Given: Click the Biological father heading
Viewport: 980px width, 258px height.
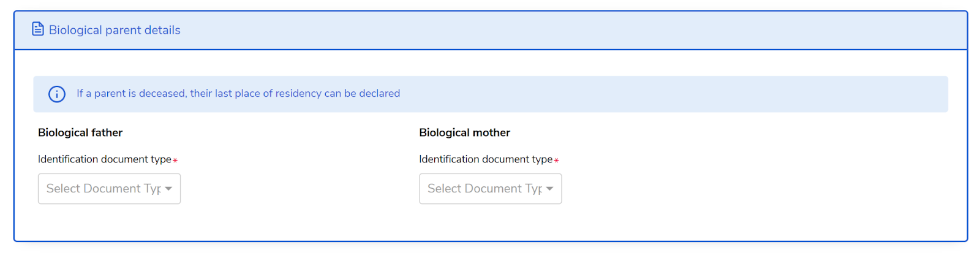Looking at the screenshot, I should point(80,132).
